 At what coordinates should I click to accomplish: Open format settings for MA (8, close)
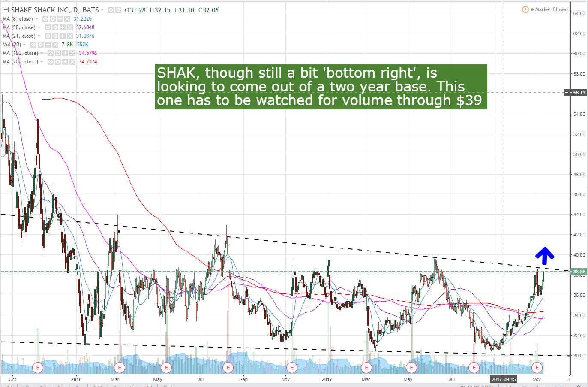coord(52,19)
